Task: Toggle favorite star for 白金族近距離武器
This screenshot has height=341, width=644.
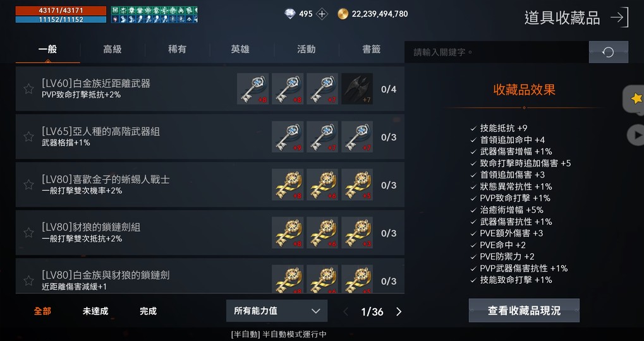Action: pos(28,88)
